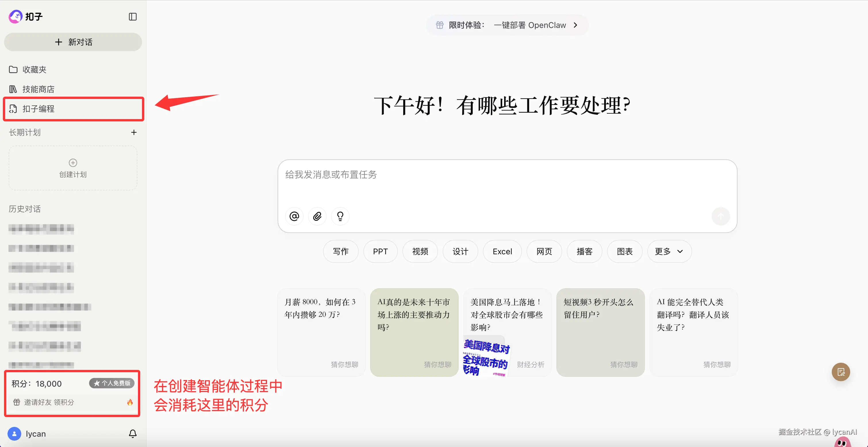868x447 pixels.
Task: Click 邀请好友 领积分 link
Action: (x=49, y=402)
